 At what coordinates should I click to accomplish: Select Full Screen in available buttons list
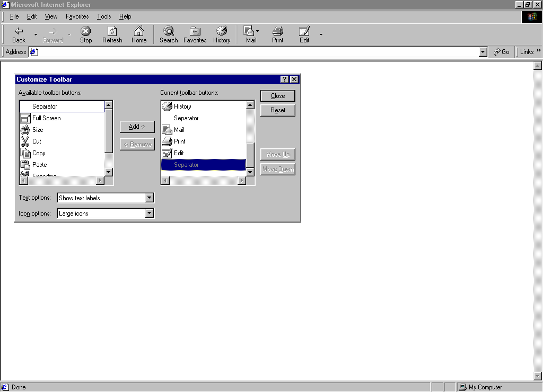click(x=62, y=118)
